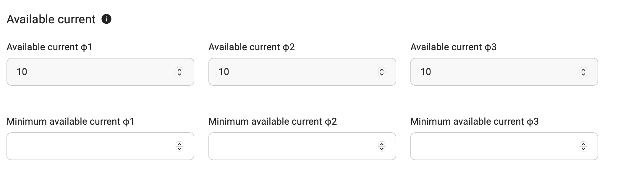Click into Minimum available current φ2 field
The width and height of the screenshot is (644, 182).
pos(302,146)
